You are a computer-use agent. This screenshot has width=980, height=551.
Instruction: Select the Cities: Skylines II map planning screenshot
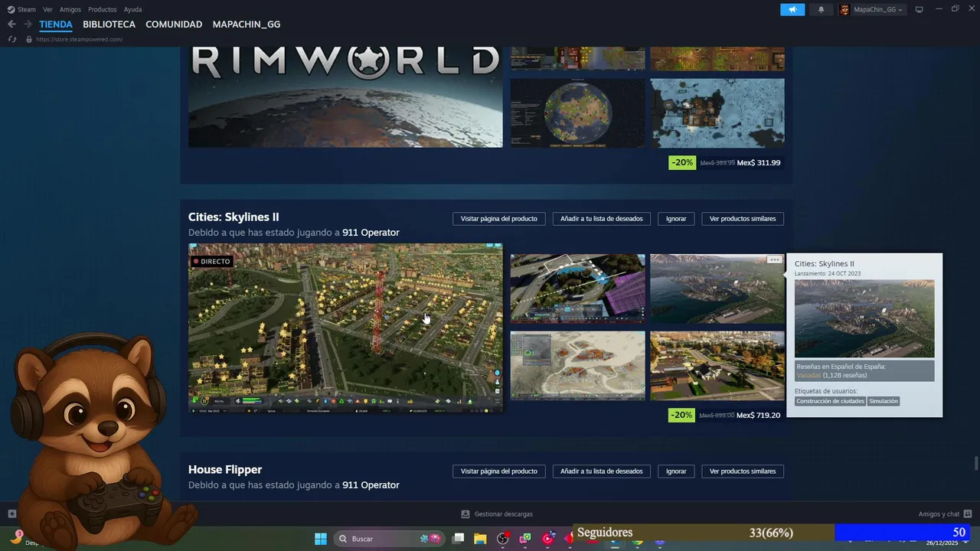pyautogui.click(x=578, y=366)
